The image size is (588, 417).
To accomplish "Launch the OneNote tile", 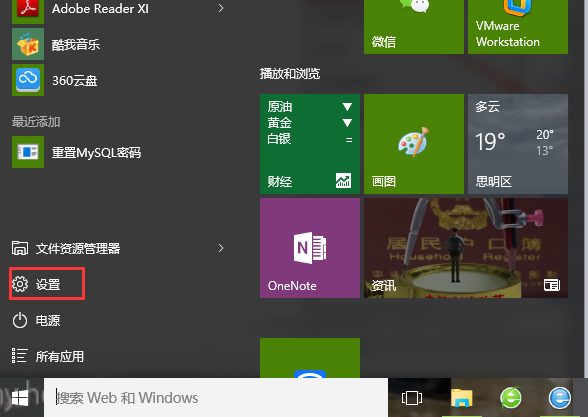I will [310, 248].
